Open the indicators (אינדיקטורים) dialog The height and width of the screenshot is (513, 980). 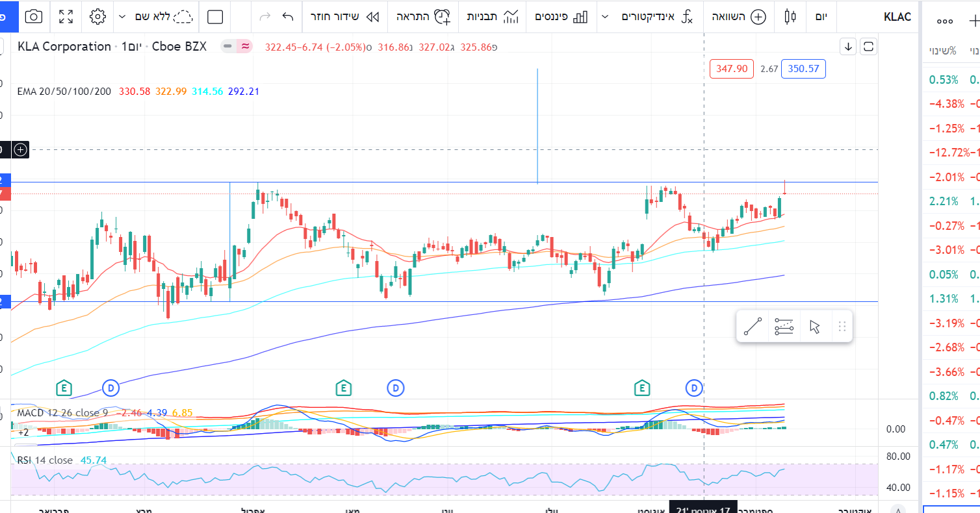658,17
